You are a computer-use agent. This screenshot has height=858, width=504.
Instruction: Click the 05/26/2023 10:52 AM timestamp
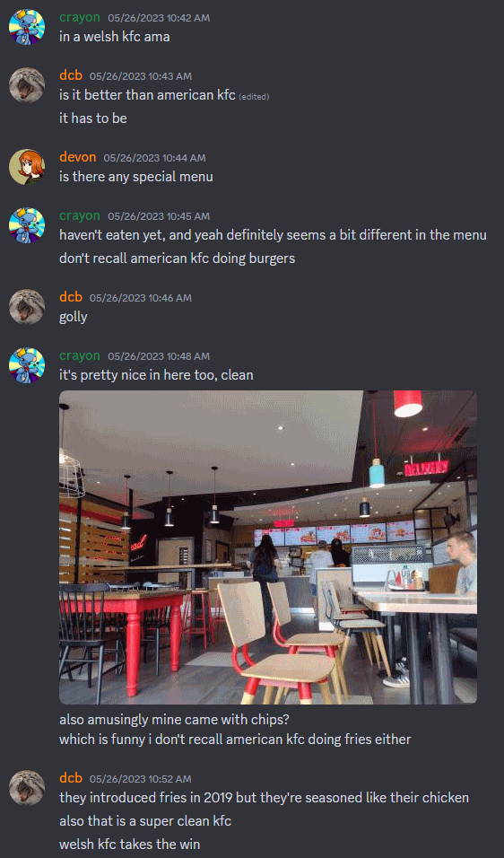coord(141,779)
